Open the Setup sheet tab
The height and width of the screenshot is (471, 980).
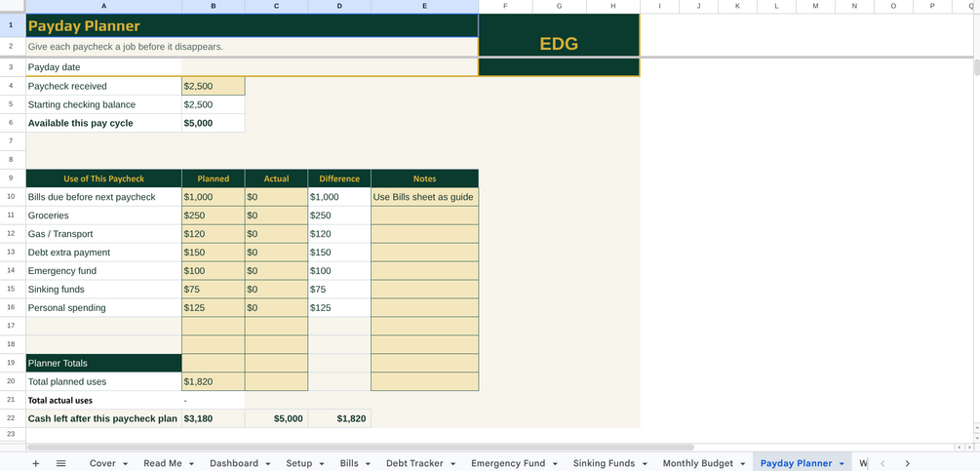click(298, 463)
